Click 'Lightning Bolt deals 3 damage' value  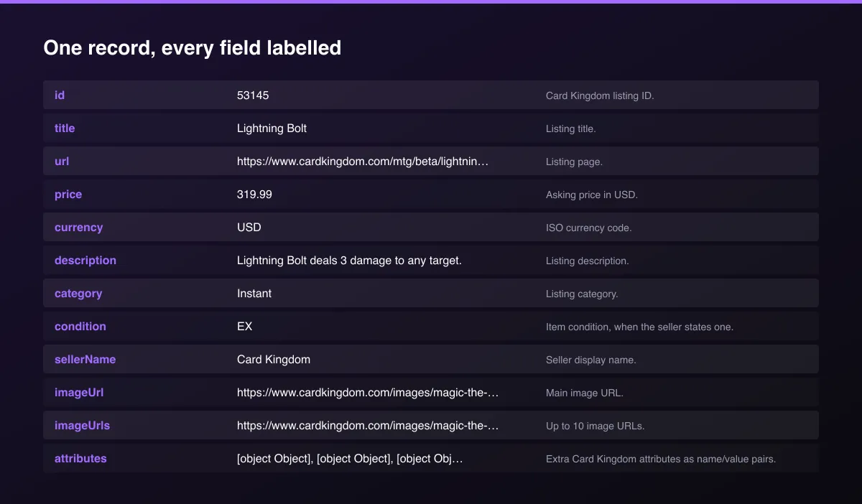coord(349,260)
